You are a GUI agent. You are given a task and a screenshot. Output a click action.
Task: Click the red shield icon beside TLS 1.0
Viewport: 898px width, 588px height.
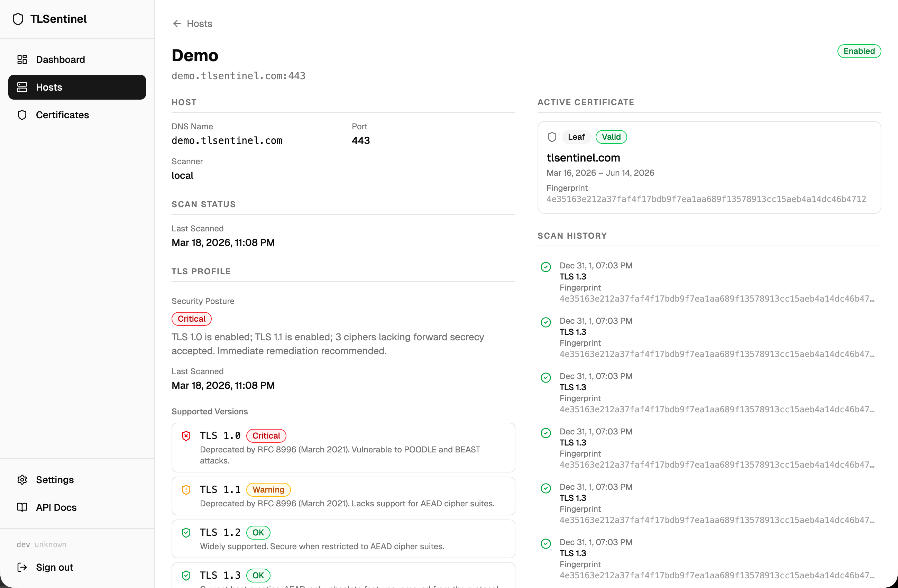coord(186,436)
